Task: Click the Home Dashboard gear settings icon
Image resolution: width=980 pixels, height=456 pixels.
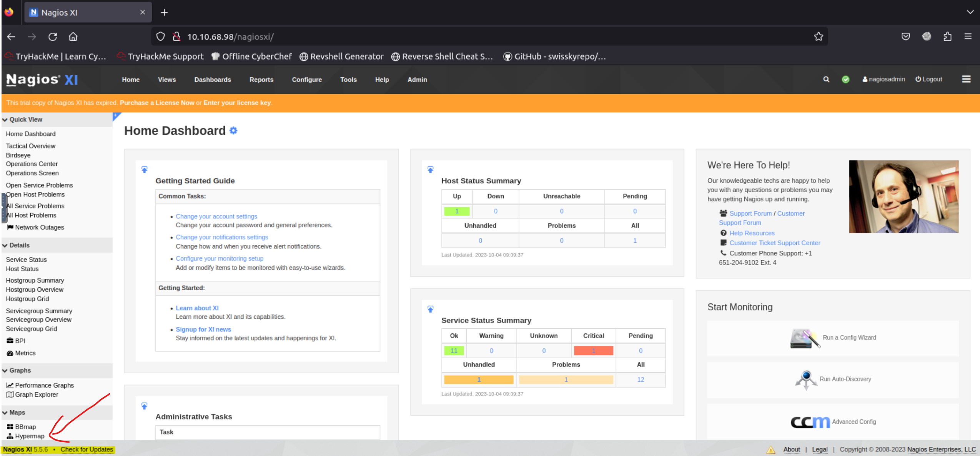Action: coord(233,131)
